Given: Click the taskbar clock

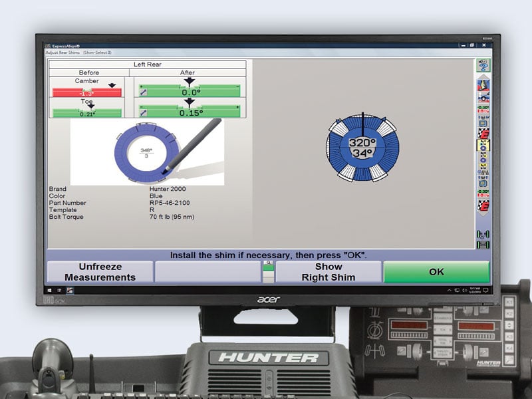Looking at the screenshot, I should pyautogui.click(x=475, y=291).
